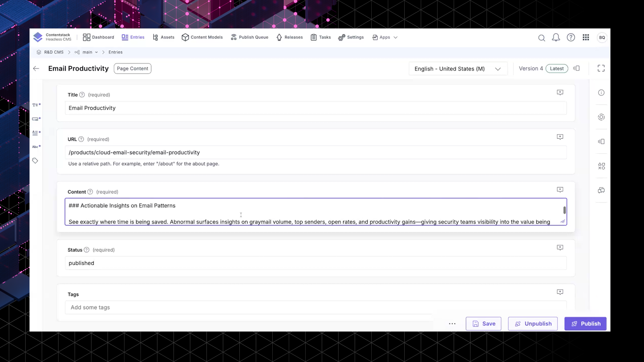Click into the Content text area
The image size is (644, 362).
coord(316,212)
